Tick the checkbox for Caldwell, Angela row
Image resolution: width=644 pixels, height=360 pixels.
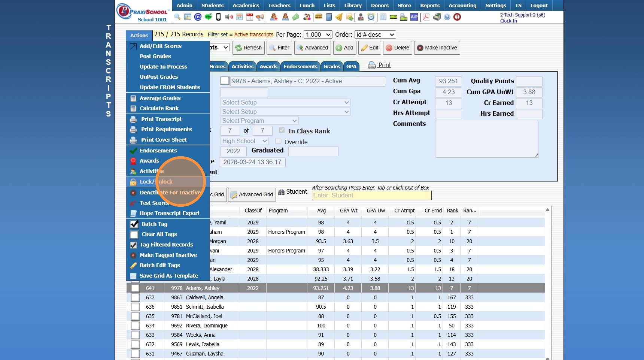tap(135, 297)
